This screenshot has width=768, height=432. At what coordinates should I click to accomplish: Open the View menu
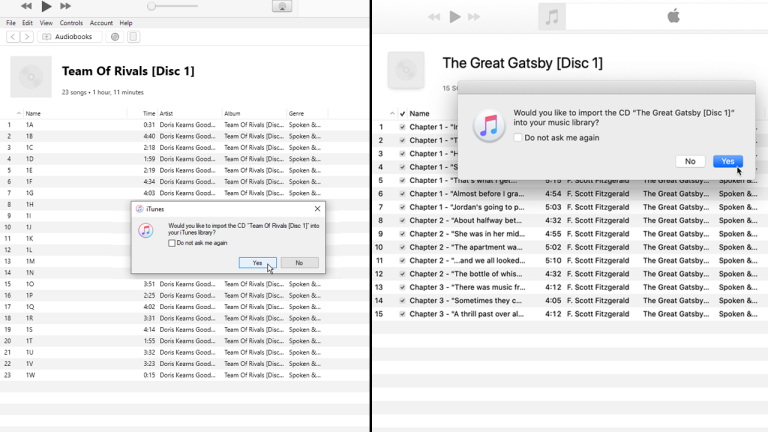[x=46, y=23]
